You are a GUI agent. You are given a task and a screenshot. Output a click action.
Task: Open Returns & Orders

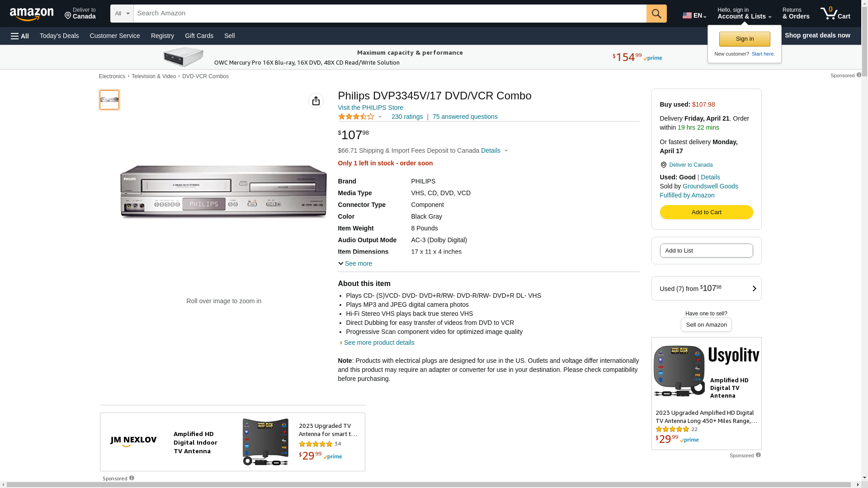[796, 14]
